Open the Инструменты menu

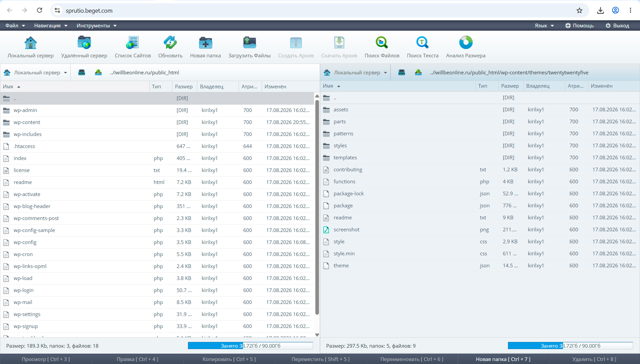pos(97,26)
